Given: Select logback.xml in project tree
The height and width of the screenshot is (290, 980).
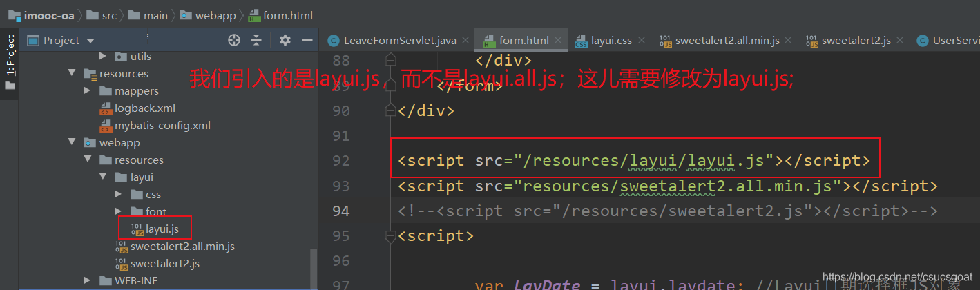Looking at the screenshot, I should coord(145,108).
